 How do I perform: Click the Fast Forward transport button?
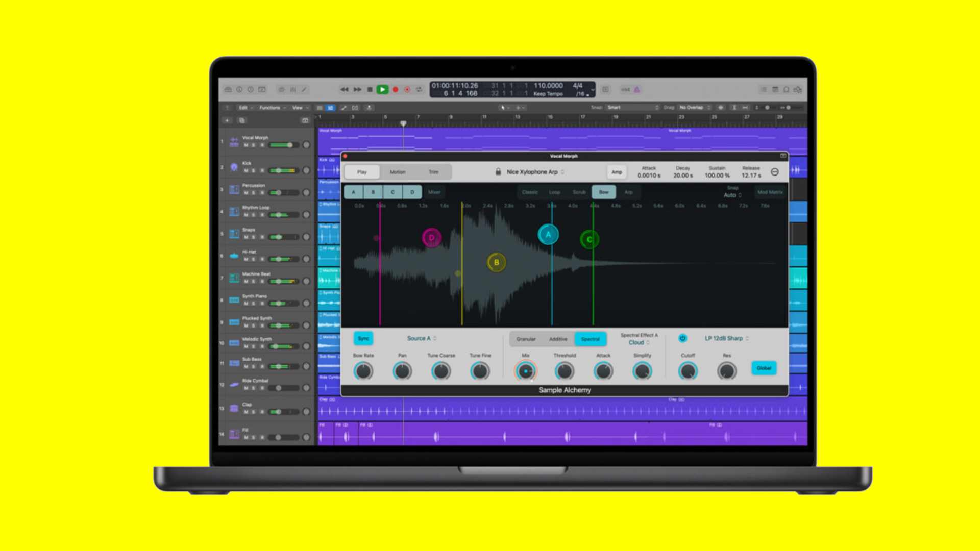click(357, 90)
